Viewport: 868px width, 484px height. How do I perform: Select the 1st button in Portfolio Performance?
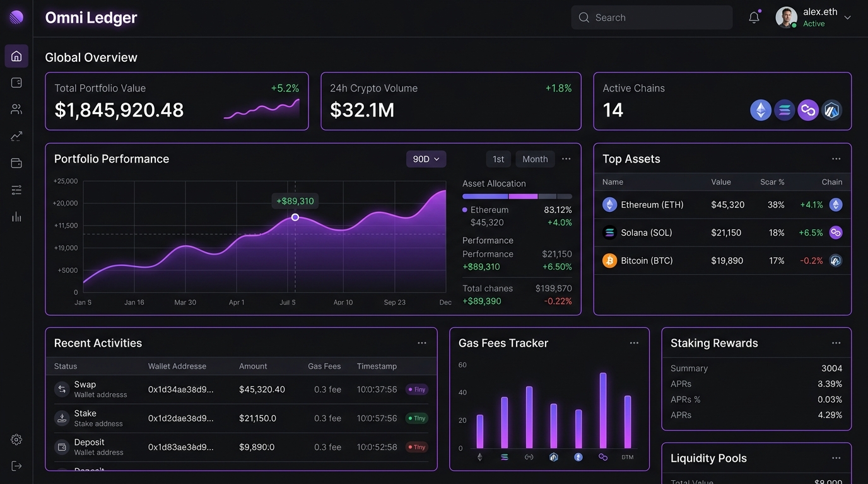coord(498,159)
